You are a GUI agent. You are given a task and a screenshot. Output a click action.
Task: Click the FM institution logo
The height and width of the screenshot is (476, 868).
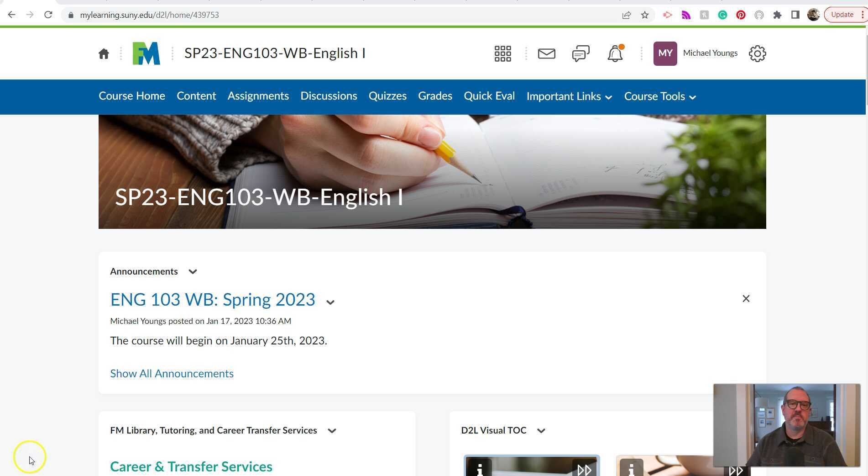coord(146,53)
